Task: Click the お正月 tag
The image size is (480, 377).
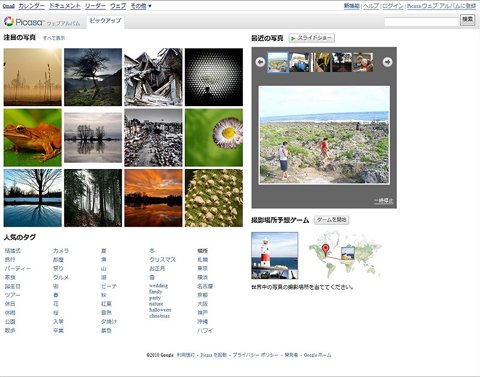Action: (x=157, y=268)
